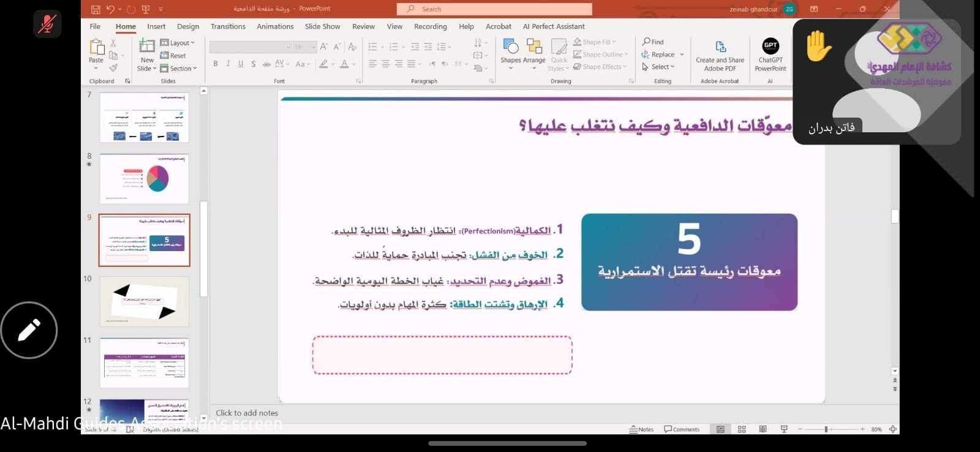Open the Select dropdown in Editing
This screenshot has width=980, height=452.
658,67
